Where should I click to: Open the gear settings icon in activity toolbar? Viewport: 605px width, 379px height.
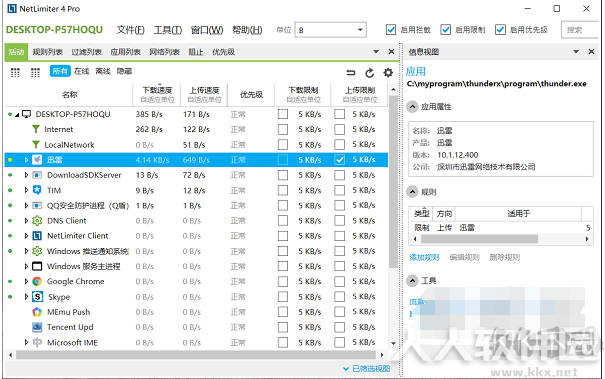coord(388,72)
